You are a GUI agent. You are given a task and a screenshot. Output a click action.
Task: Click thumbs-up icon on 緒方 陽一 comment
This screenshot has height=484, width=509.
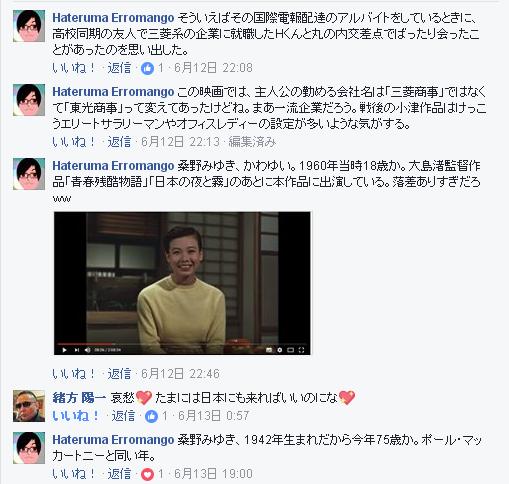[151, 416]
